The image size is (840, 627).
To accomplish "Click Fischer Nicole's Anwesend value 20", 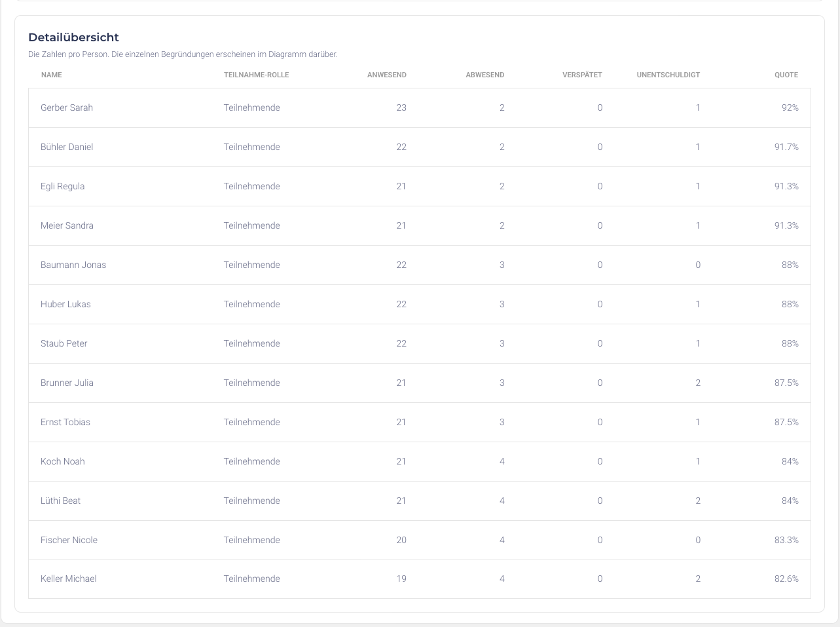I will click(x=401, y=540).
